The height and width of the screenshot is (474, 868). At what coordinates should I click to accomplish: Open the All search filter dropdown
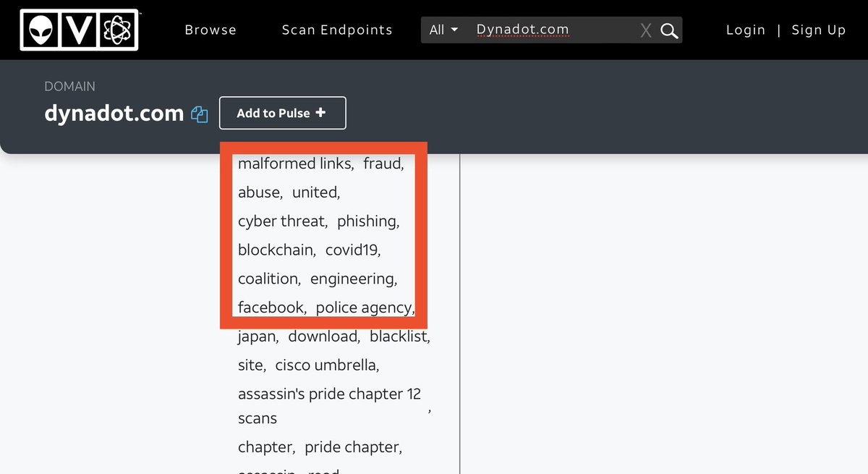(x=443, y=30)
